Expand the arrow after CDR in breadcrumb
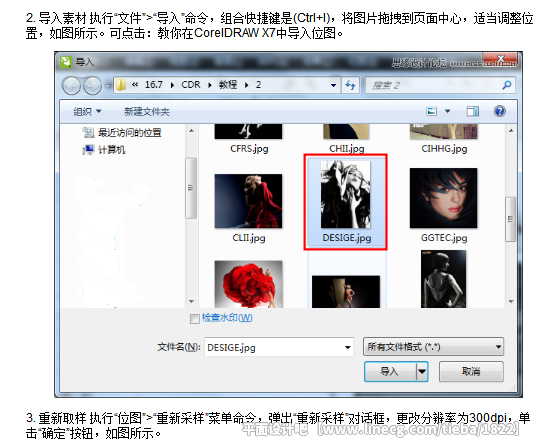The image size is (560, 448). 210,85
